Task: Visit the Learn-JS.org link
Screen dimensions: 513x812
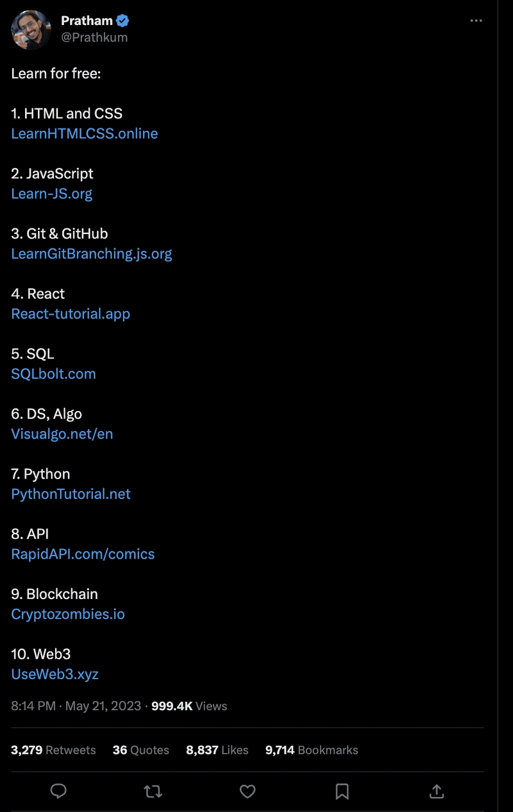Action: (51, 194)
